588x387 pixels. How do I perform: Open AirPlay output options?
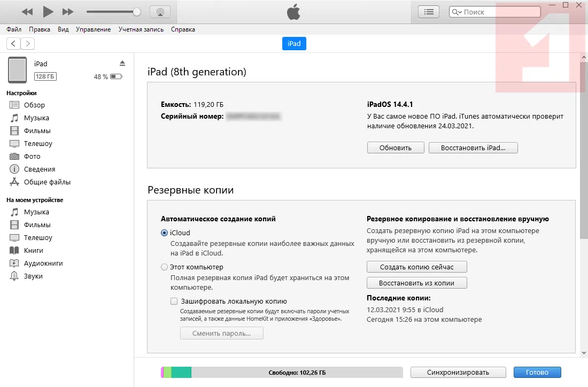[x=160, y=11]
